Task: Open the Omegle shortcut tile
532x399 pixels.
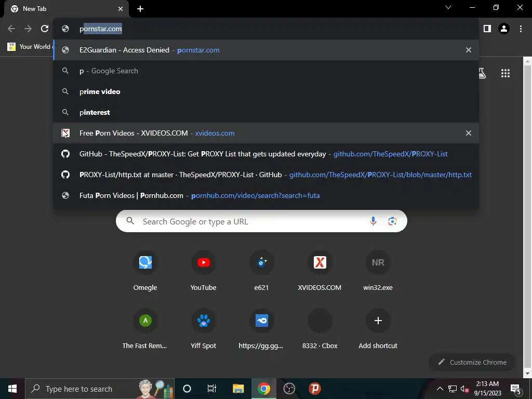Action: point(145,271)
